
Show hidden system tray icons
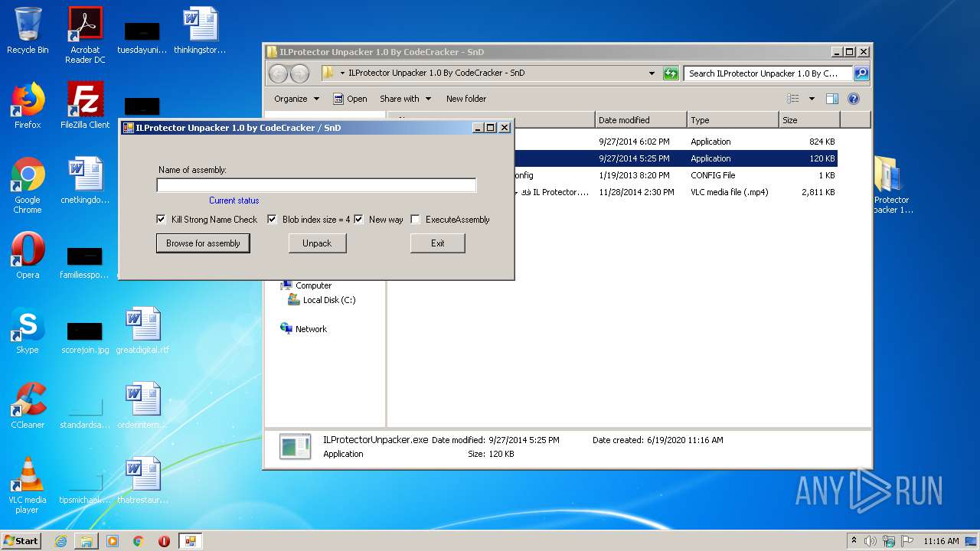pyautogui.click(x=854, y=541)
